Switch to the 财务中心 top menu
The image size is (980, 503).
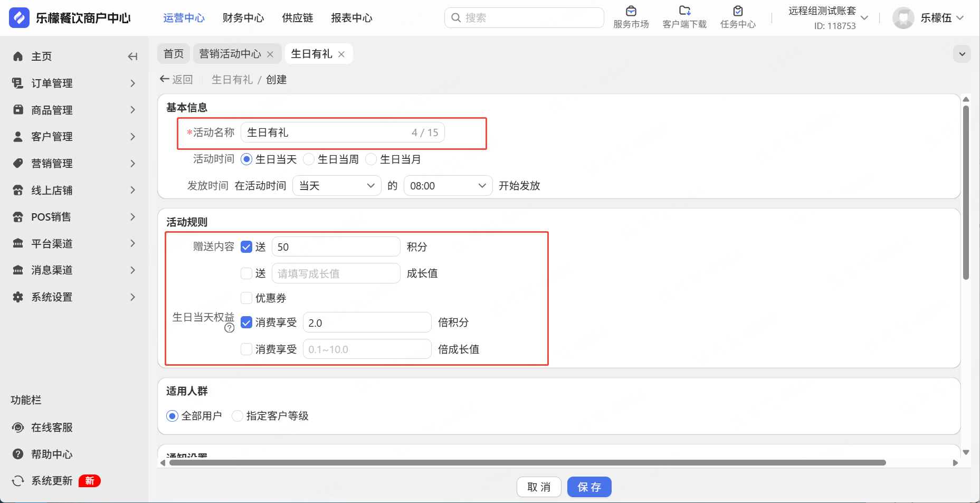coord(243,18)
